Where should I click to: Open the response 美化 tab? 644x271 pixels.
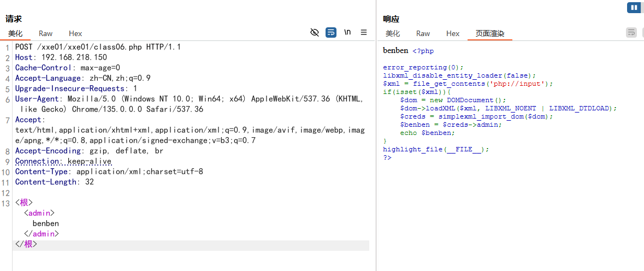click(x=392, y=33)
